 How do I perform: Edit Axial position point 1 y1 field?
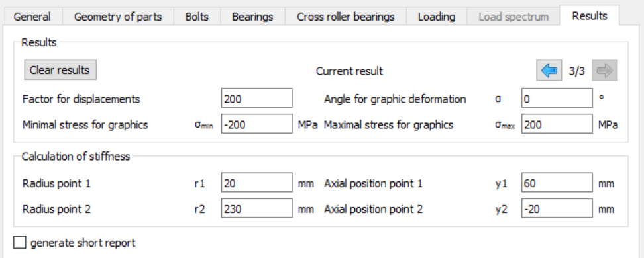pyautogui.click(x=557, y=183)
